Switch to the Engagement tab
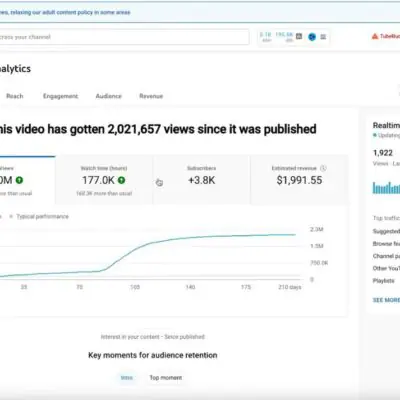400x400 pixels. (x=60, y=96)
